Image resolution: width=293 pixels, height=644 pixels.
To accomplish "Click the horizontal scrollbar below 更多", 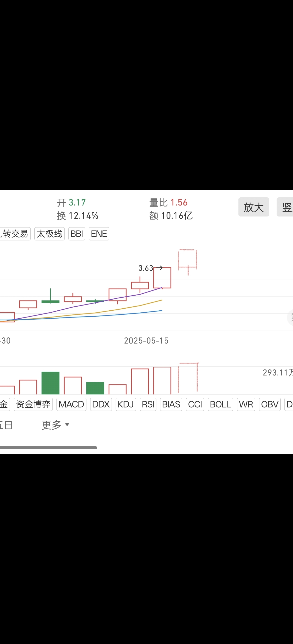I will tap(49, 447).
